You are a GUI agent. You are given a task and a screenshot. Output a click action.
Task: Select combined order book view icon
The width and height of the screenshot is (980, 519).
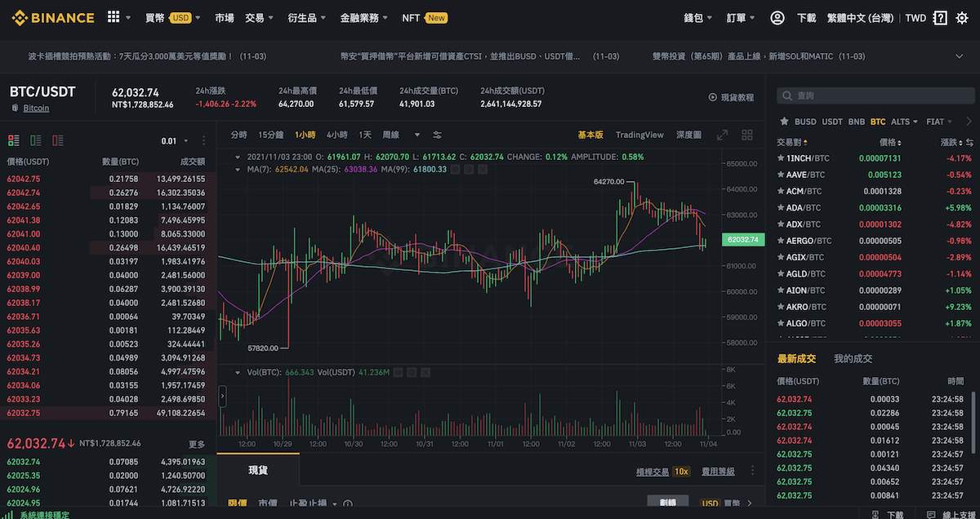point(14,140)
